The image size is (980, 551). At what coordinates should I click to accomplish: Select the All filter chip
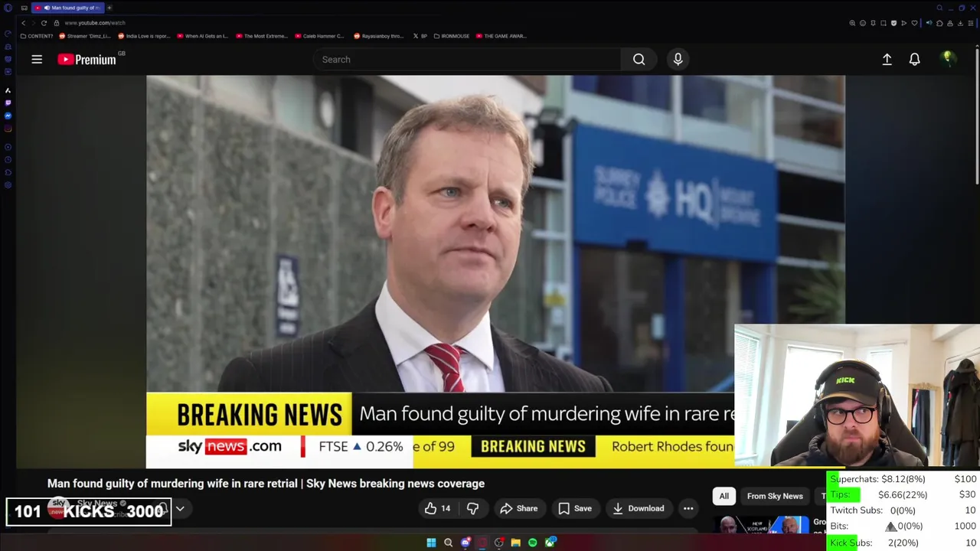pyautogui.click(x=724, y=496)
